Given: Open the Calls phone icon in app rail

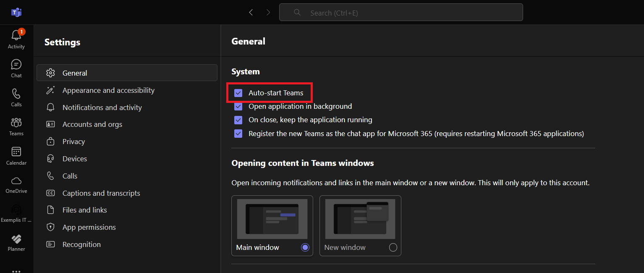Looking at the screenshot, I should [16, 93].
